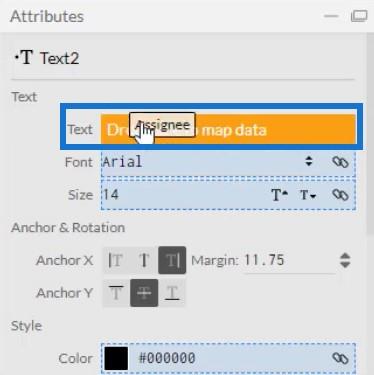This screenshot has height=375, width=374.
Task: Click the link icon for Color binding
Action: [x=340, y=358]
